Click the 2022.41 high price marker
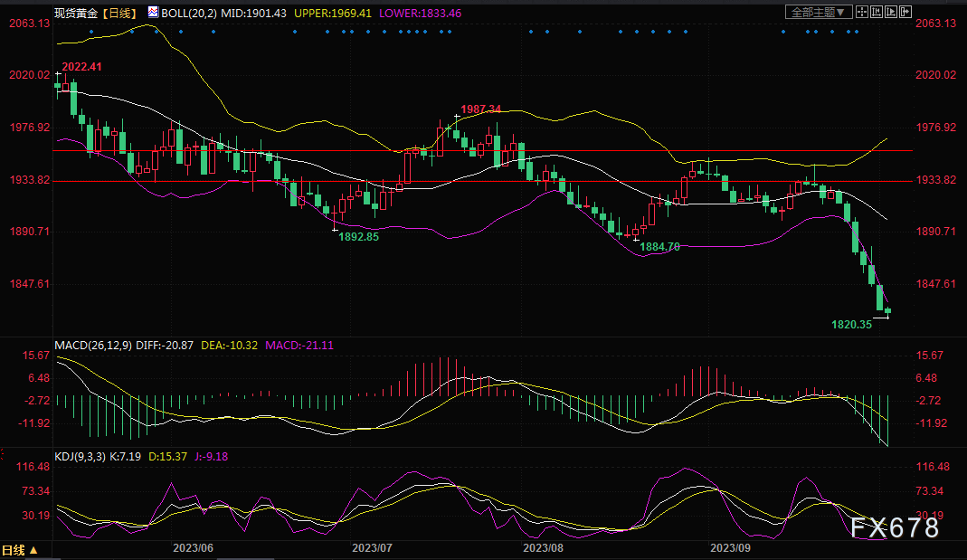 point(82,67)
